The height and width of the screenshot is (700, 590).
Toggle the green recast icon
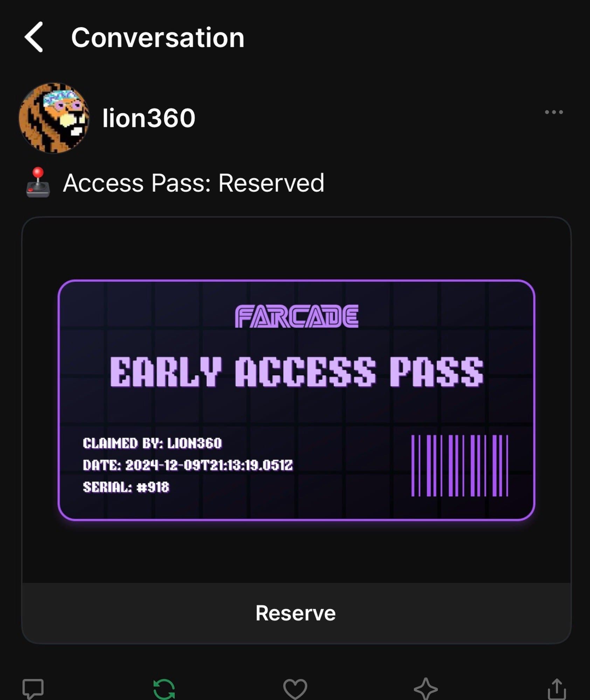tap(164, 689)
